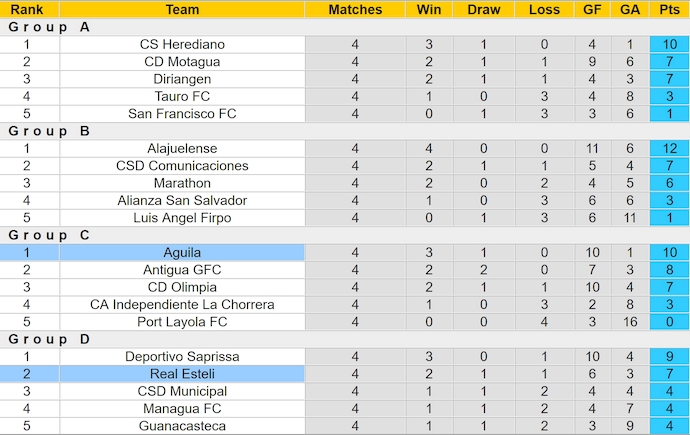This screenshot has height=435, width=690.
Task: Click the GF column header
Action: [592, 9]
